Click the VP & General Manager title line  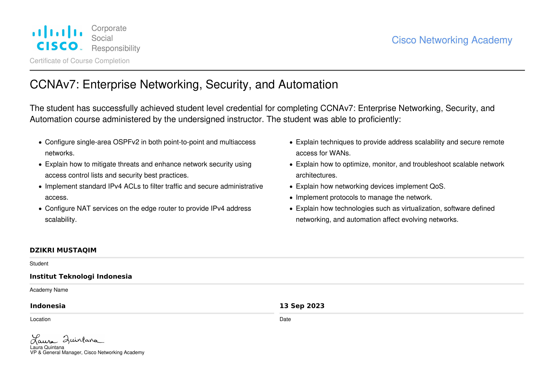pos(87,353)
